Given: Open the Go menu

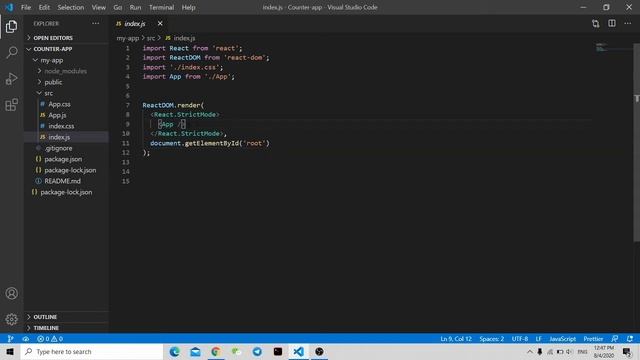Looking at the screenshot, I should point(118,7).
